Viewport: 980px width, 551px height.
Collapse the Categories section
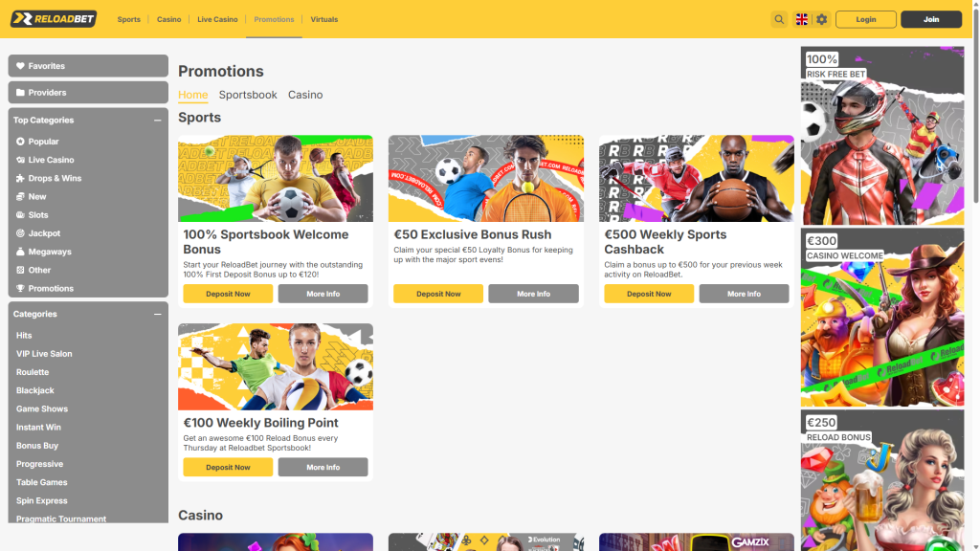(x=158, y=314)
